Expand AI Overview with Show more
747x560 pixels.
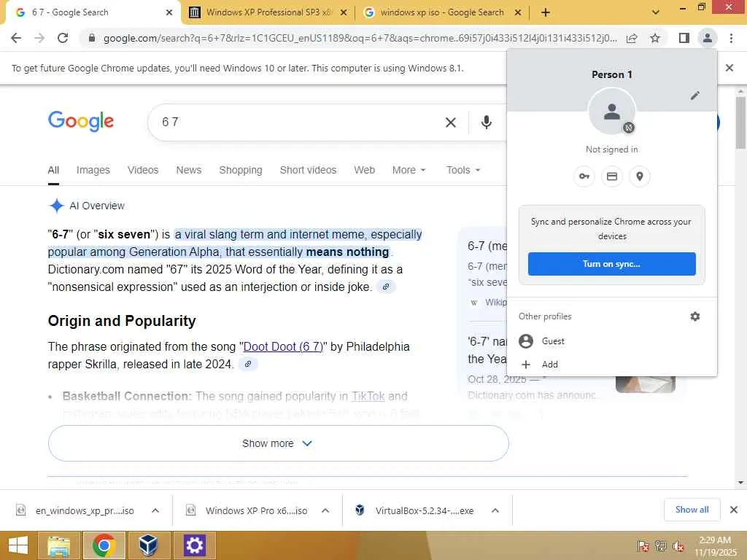click(x=278, y=443)
